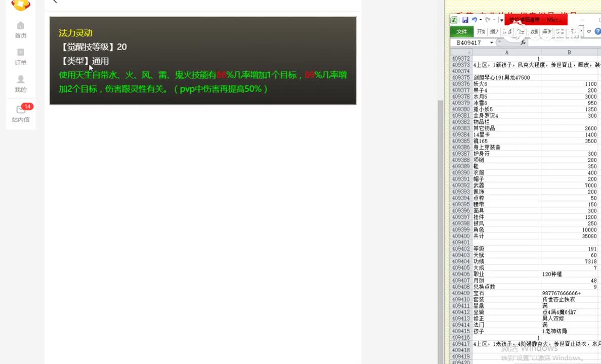Click value 7318 in 功绩 row
Image resolution: width=601 pixels, height=364 pixels.
coord(569,261)
